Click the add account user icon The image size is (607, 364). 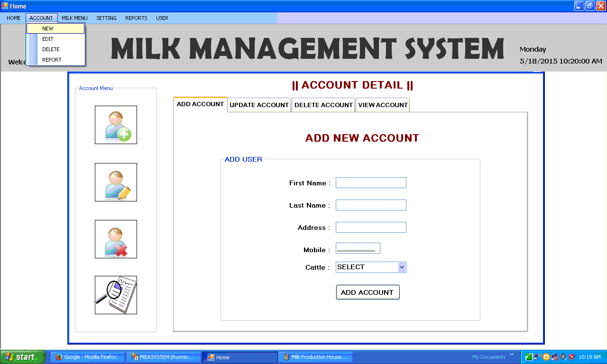pyautogui.click(x=116, y=125)
